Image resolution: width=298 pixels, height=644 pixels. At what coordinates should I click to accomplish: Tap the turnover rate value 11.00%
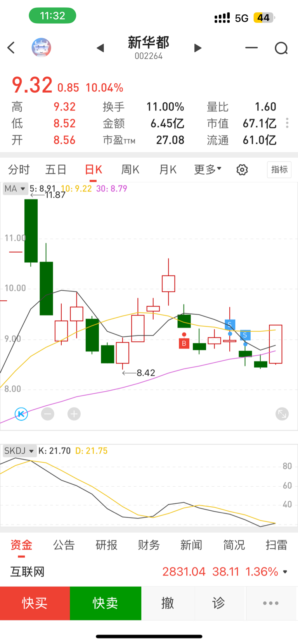pyautogui.click(x=165, y=107)
